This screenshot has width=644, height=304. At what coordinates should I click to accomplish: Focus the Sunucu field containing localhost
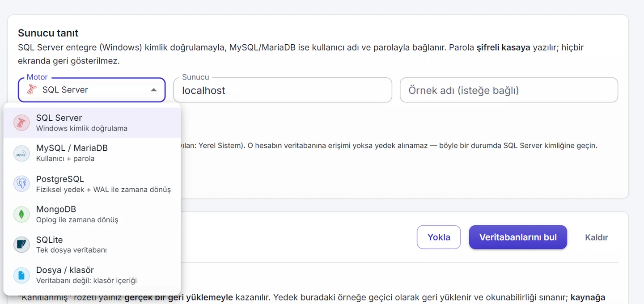click(283, 90)
